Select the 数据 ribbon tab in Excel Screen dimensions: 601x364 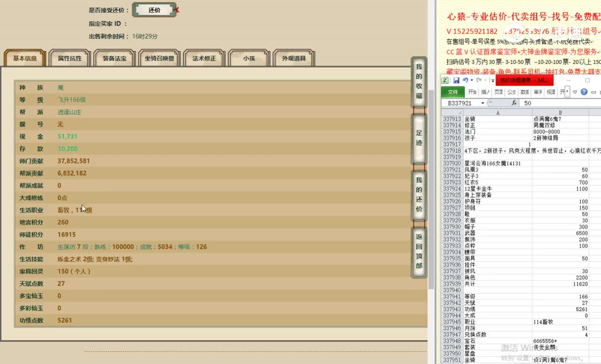point(524,92)
